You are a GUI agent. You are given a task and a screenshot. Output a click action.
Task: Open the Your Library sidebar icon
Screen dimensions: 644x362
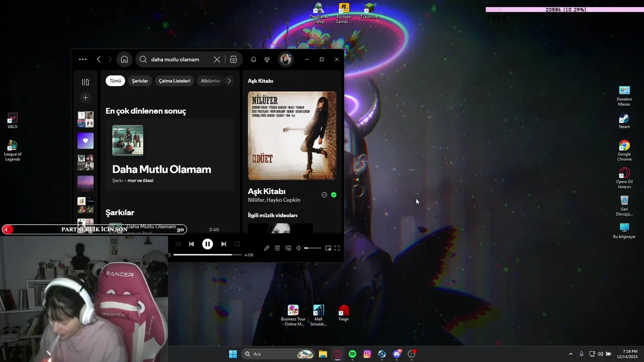[x=86, y=82]
